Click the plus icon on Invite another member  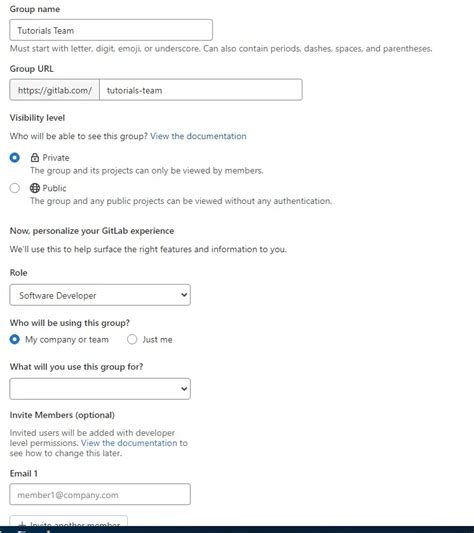tap(22, 525)
